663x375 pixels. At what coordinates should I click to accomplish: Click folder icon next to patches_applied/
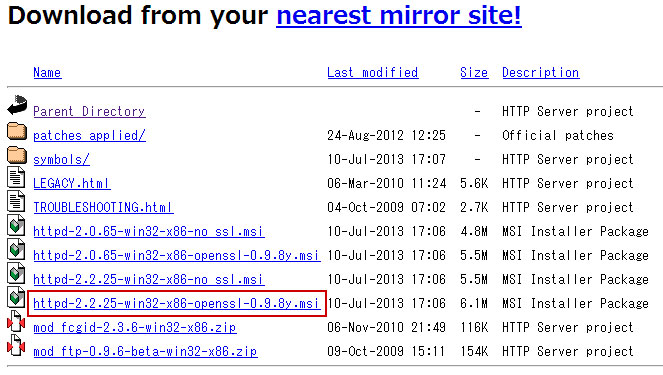click(17, 131)
